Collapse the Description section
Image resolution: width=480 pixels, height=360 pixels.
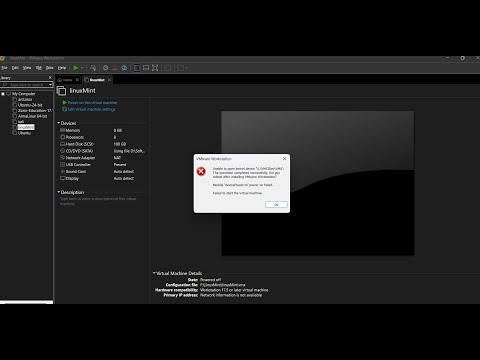59,192
